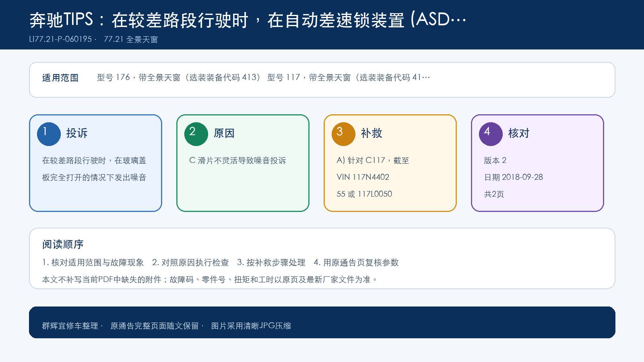The image size is (644, 362).
Task: Click the note starting 本文不补写当前PDF
Action: pyautogui.click(x=210, y=280)
